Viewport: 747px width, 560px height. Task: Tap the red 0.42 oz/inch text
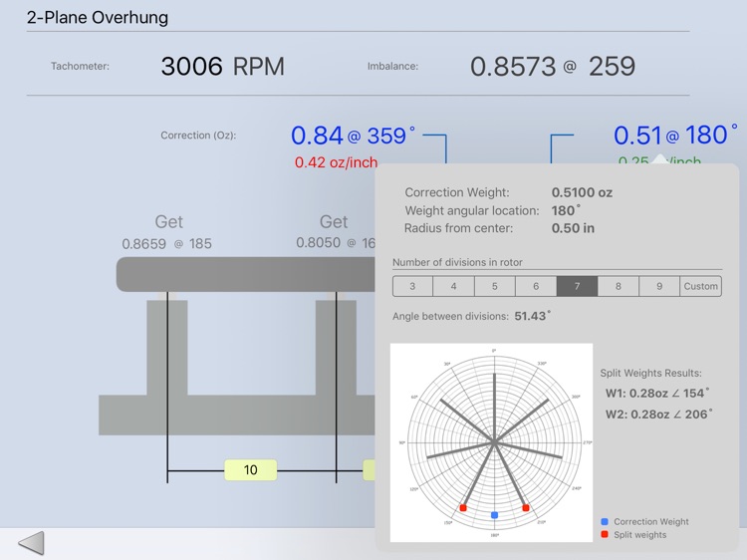click(x=336, y=162)
